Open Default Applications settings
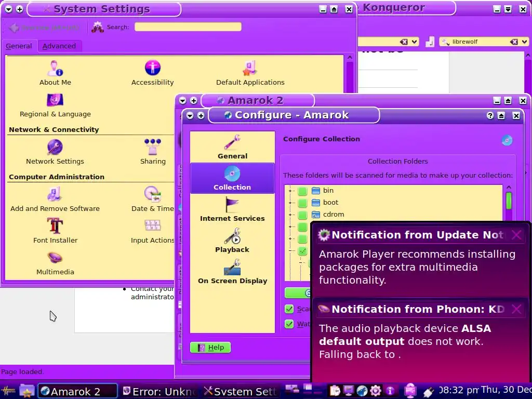Viewport: 532px width, 399px height. click(x=250, y=73)
